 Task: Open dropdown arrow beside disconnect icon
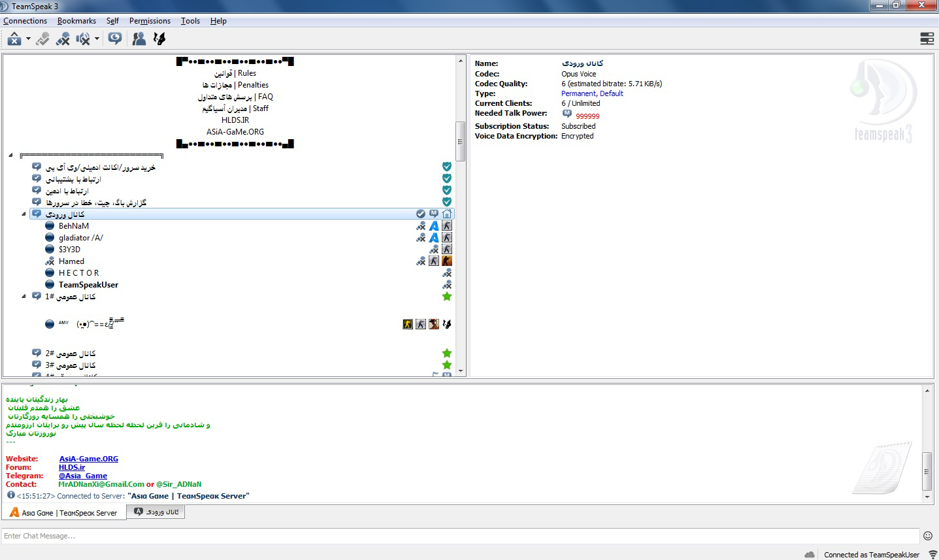click(28, 39)
